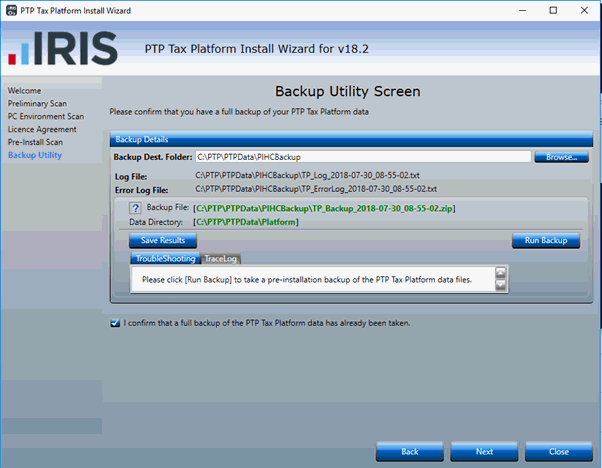This screenshot has width=602, height=468.
Task: Switch to the TroubleShooting tab
Action: (x=165, y=259)
